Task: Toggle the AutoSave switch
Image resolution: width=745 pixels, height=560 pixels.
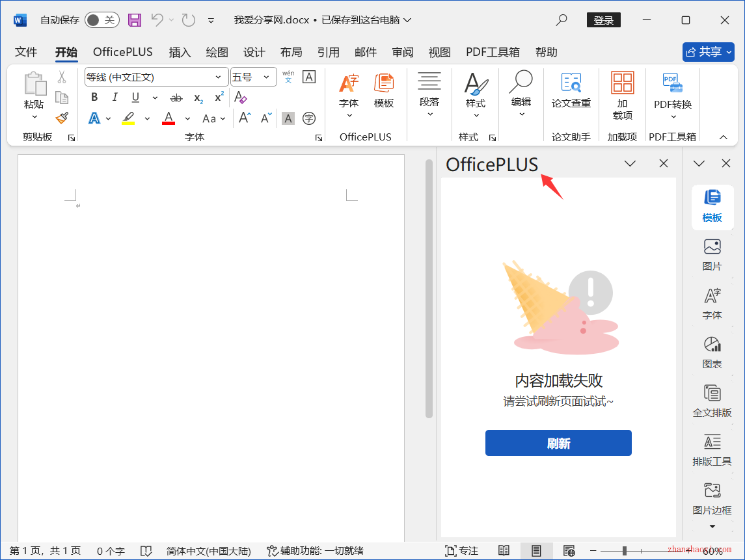Action: point(102,20)
